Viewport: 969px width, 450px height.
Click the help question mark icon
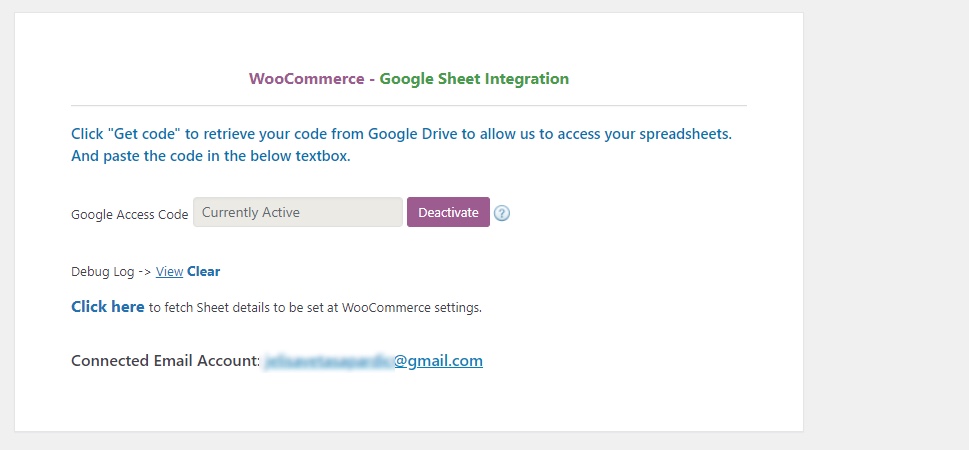click(x=502, y=213)
